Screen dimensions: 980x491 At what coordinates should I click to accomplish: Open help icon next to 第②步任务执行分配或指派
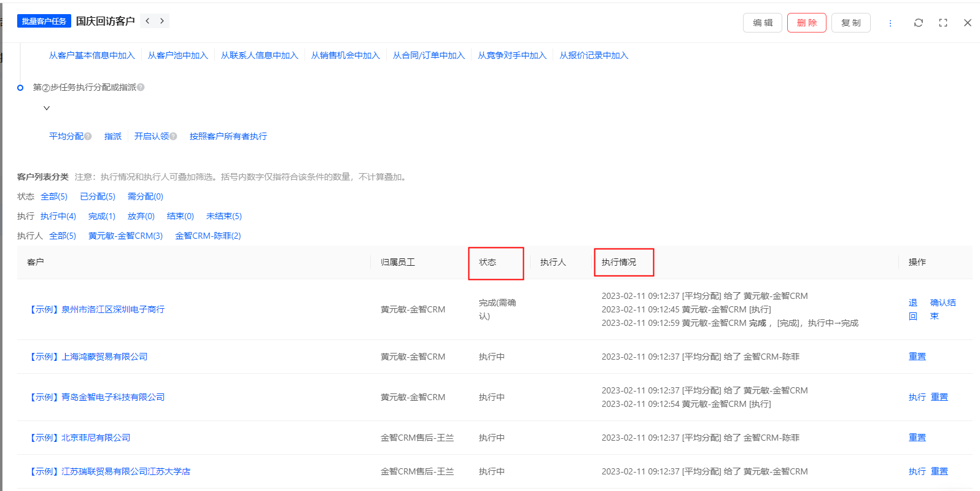(141, 87)
